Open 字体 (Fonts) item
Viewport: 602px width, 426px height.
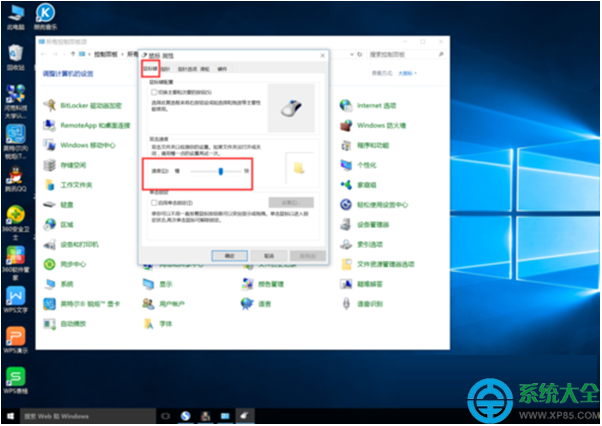(157, 324)
